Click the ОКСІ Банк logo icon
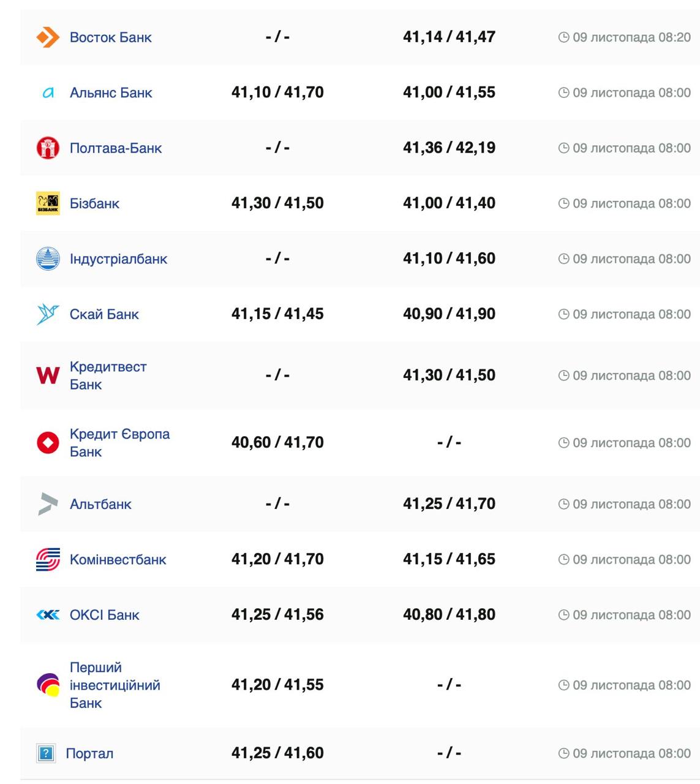 [48, 615]
